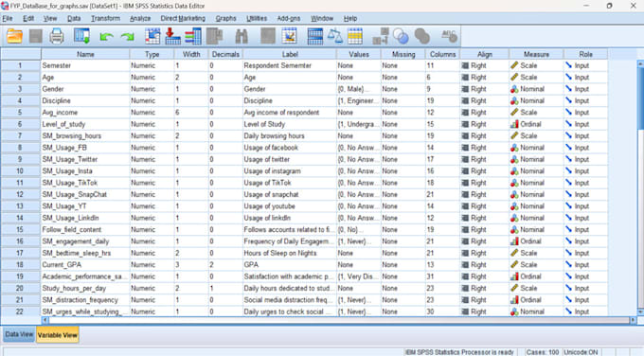Undo the last action
This screenshot has width=644, height=356.
click(x=106, y=37)
